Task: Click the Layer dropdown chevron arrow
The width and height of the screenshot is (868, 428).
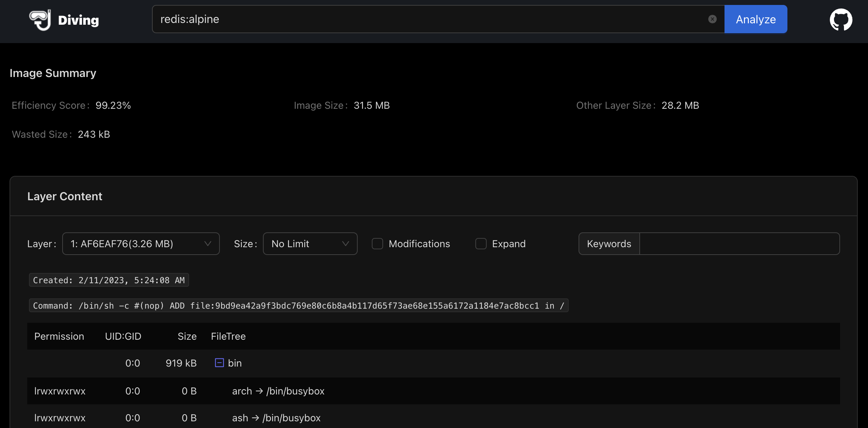Action: click(x=208, y=244)
